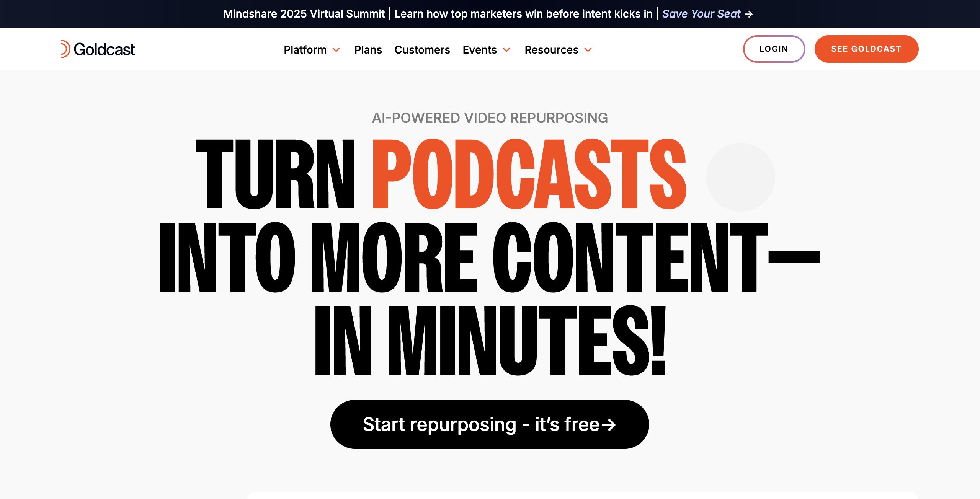Follow the Save Your Seat link
980x499 pixels.
click(x=701, y=14)
